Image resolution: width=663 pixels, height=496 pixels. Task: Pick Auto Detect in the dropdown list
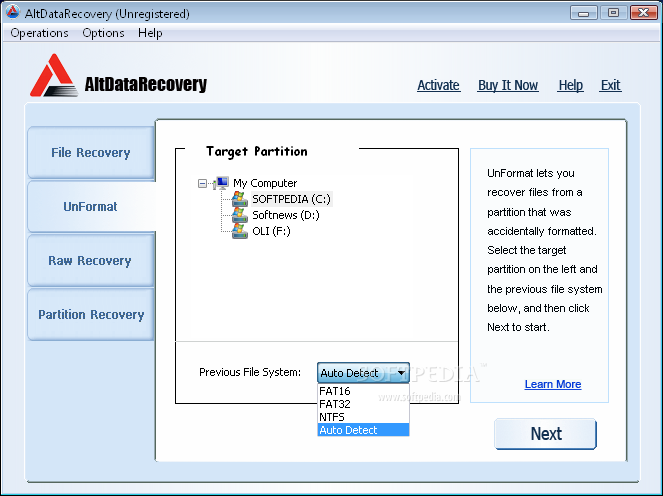pos(363,430)
